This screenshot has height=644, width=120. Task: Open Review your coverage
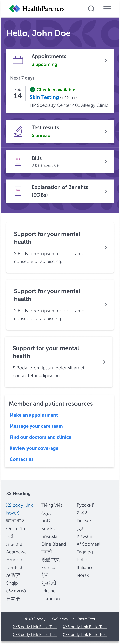pos(34,448)
